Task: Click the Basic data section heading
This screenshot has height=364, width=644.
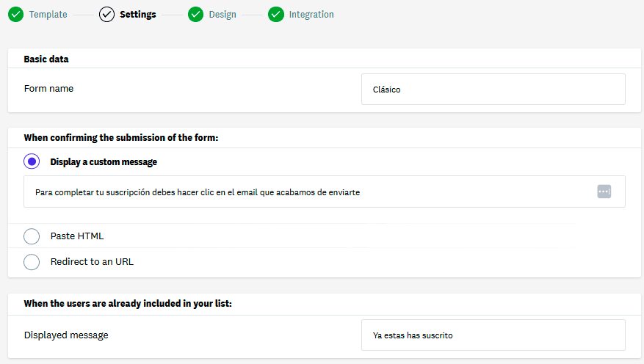Action: pos(46,59)
